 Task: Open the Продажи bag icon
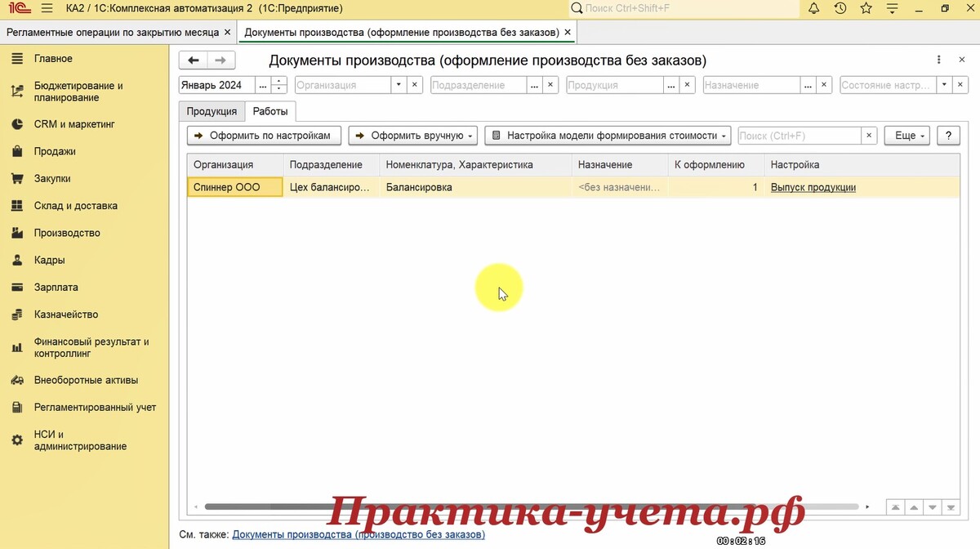coord(17,151)
